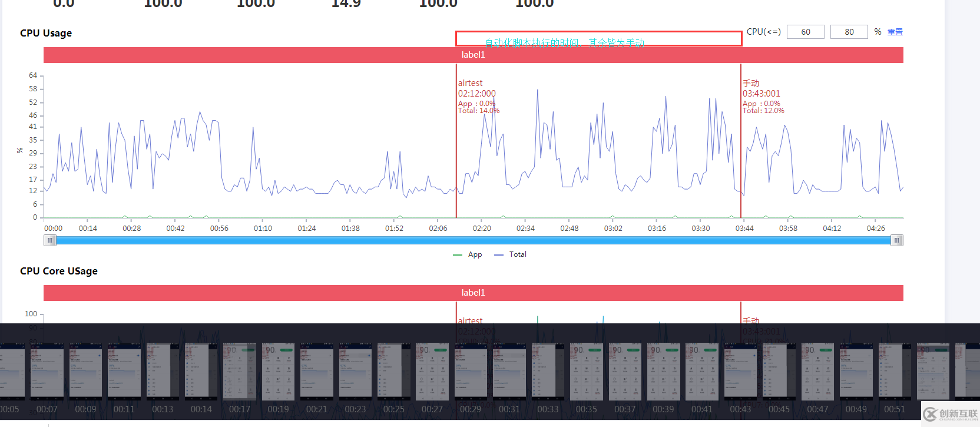Click the 03:58 tick on CPU Usage time axis

788,229
